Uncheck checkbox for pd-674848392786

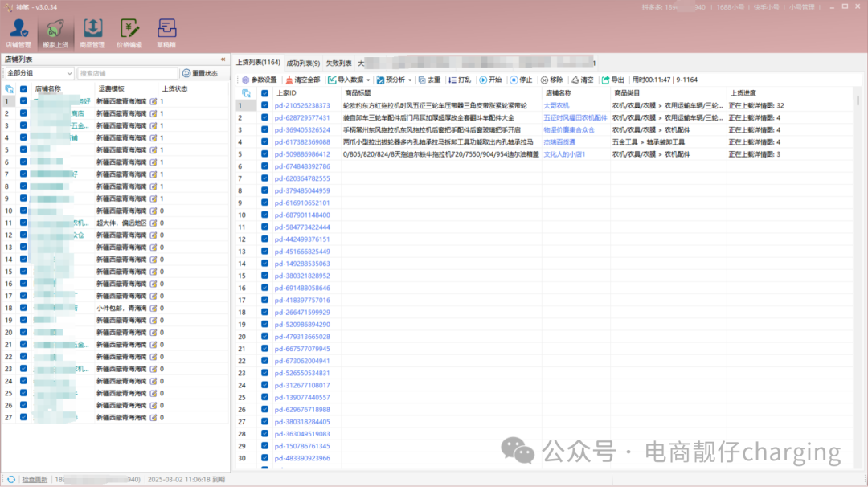tap(264, 166)
